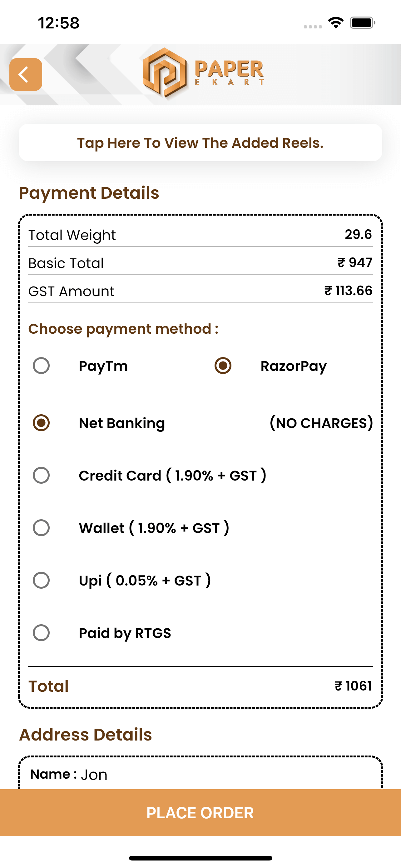401x868 pixels.
Task: Open Tap Here To View The Added Reels
Action: point(200,142)
